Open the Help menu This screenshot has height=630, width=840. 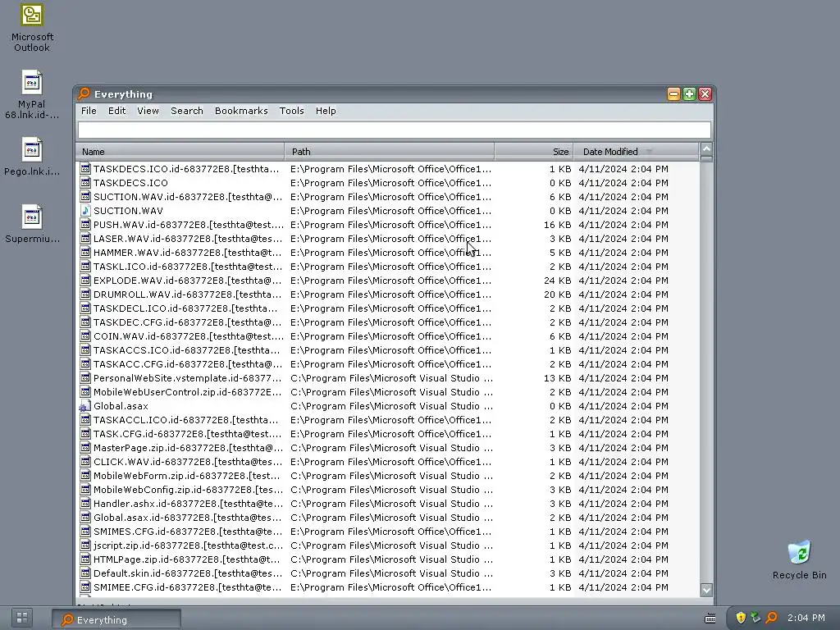tap(326, 111)
